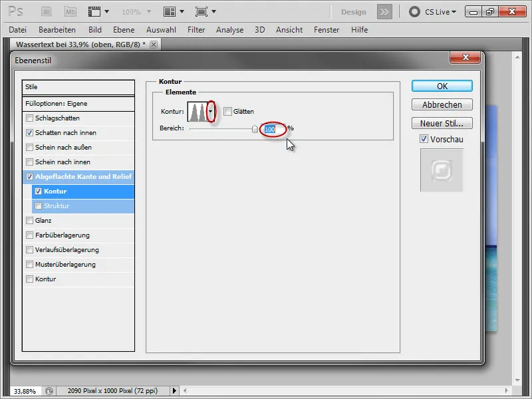This screenshot has width=532, height=399.
Task: Uncheck Abgeflachte Kante und Relief
Action: 29,176
